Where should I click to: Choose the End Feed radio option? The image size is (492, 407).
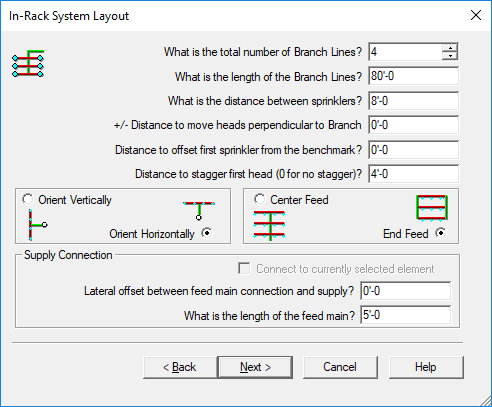click(x=441, y=233)
